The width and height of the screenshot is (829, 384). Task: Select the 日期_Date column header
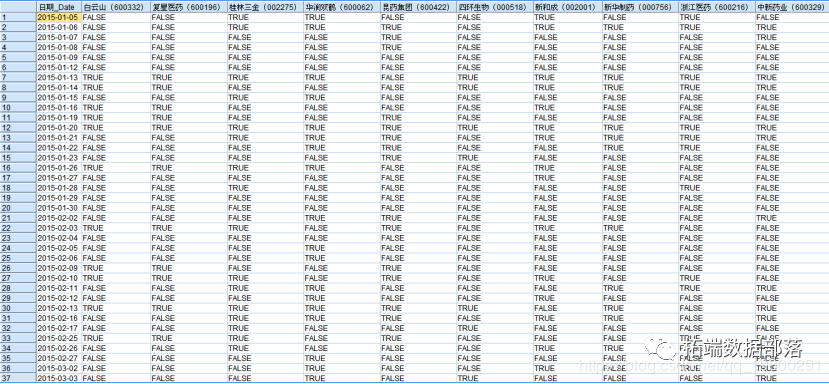click(58, 7)
